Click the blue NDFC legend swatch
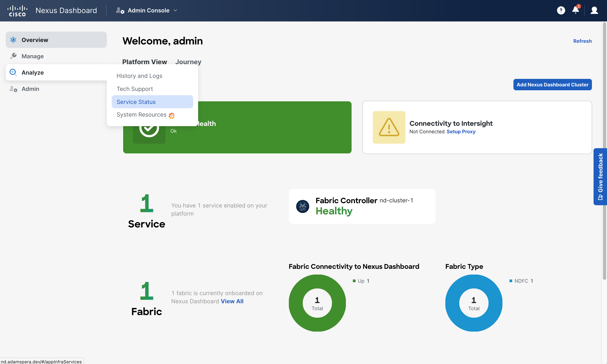 (x=511, y=281)
